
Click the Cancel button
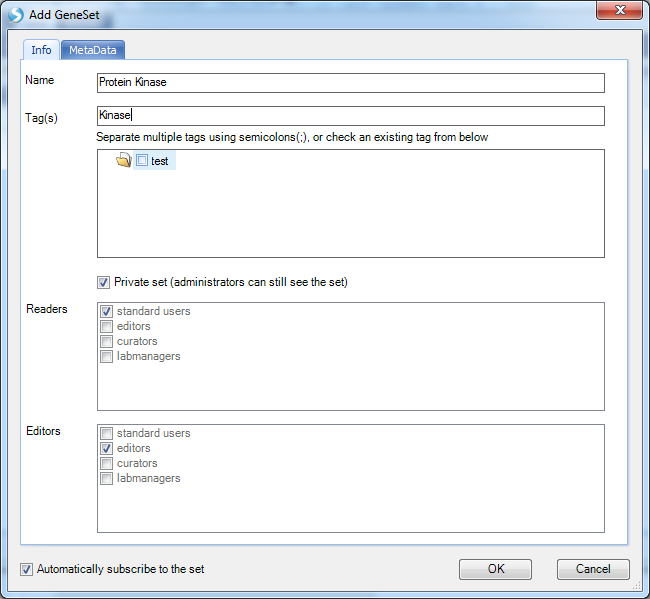[593, 569]
